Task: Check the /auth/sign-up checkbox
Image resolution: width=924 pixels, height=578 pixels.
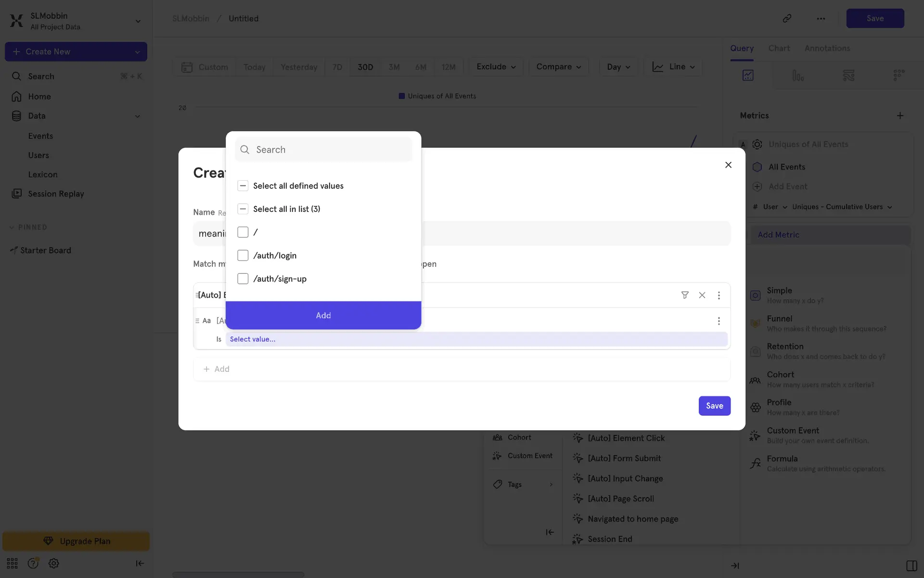Action: coord(243,279)
